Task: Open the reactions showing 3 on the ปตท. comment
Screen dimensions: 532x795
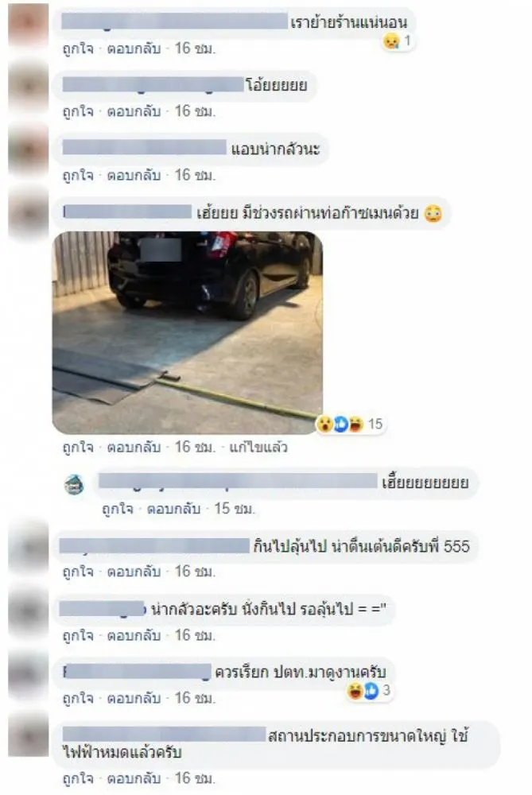Action: [x=369, y=691]
